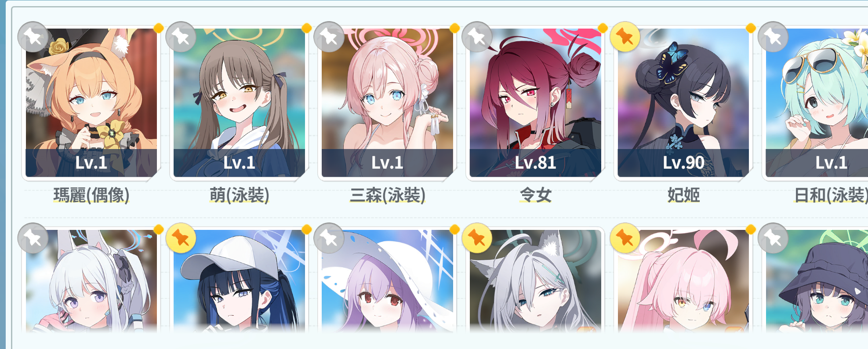Pin the 萌(泳裝) character card
The image size is (868, 349).
(x=181, y=37)
